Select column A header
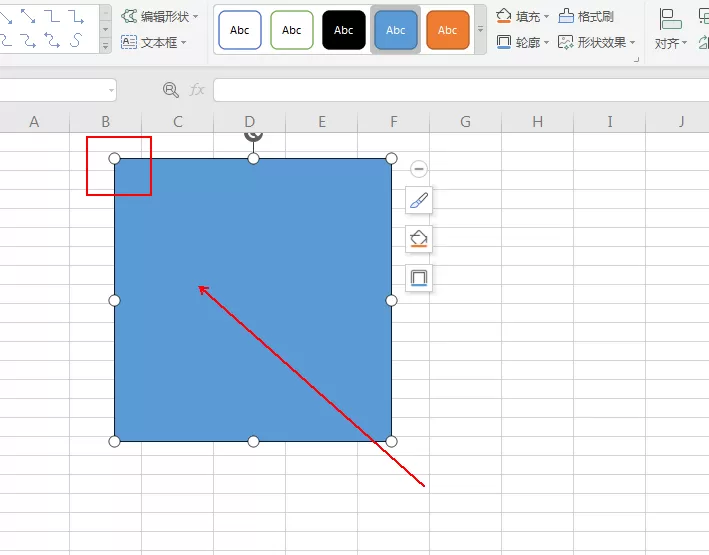This screenshot has width=709, height=555. point(34,122)
